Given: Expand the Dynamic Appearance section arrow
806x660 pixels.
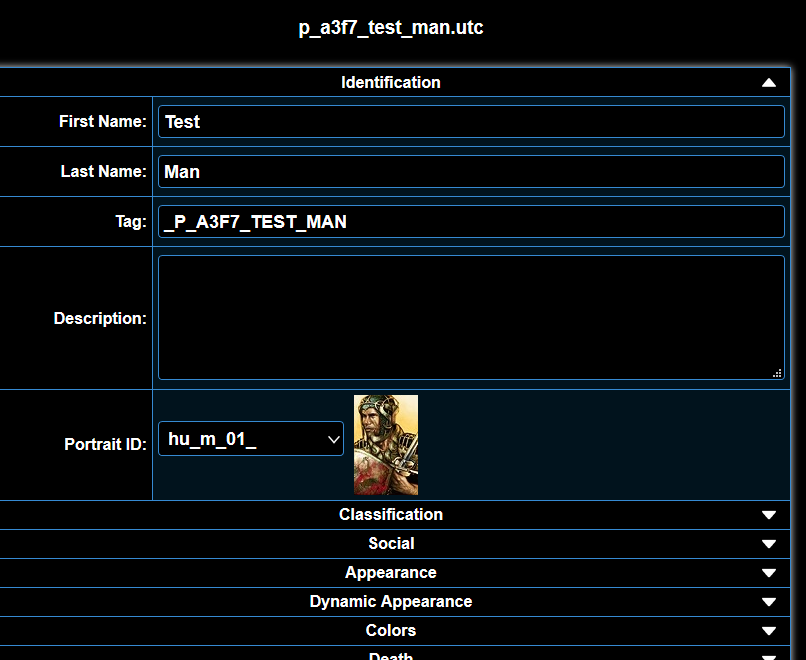Looking at the screenshot, I should click(768, 602).
